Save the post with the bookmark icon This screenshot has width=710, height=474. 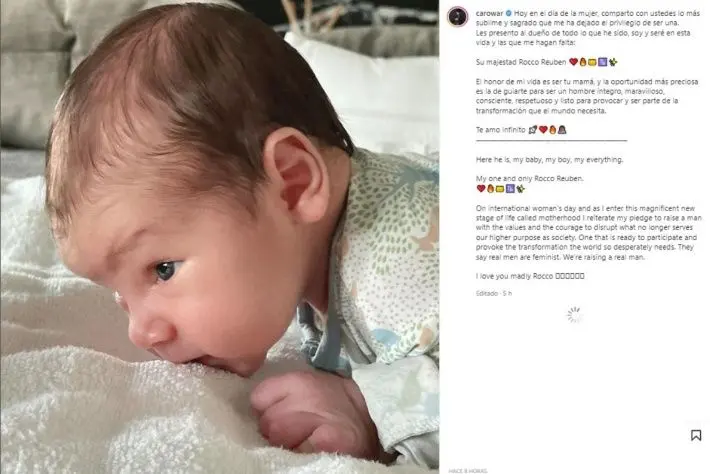click(696, 435)
